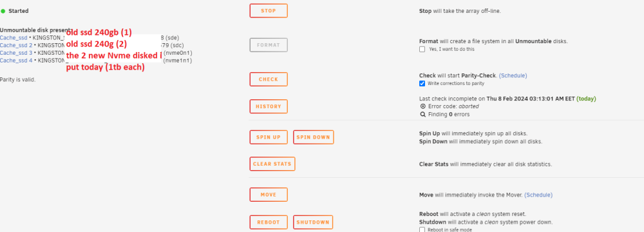
Task: Start a parity check with CHECK
Action: click(269, 79)
